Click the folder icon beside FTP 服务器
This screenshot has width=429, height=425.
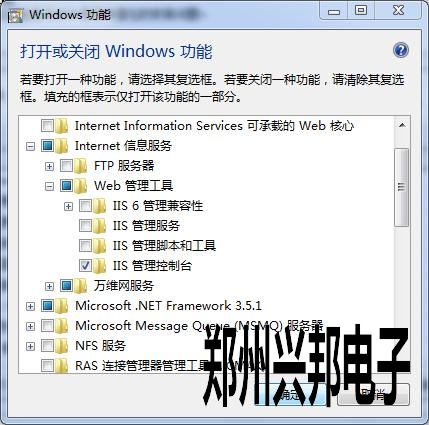[81, 166]
